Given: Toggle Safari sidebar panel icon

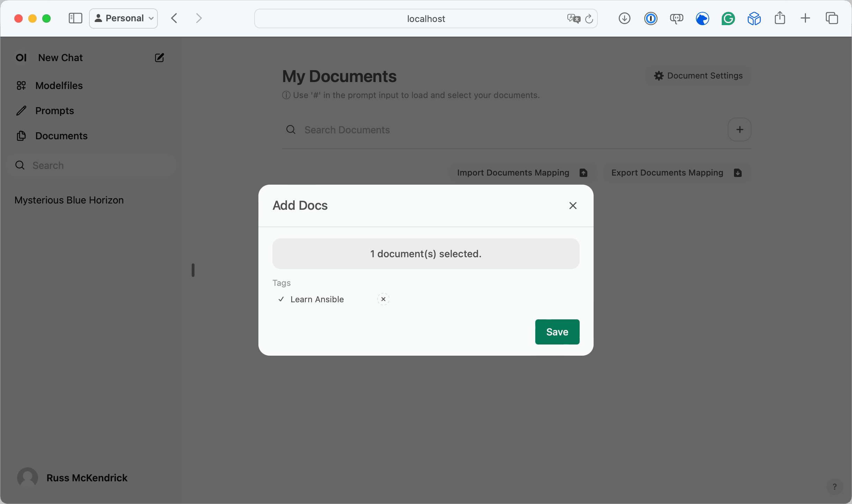Looking at the screenshot, I should (x=75, y=18).
